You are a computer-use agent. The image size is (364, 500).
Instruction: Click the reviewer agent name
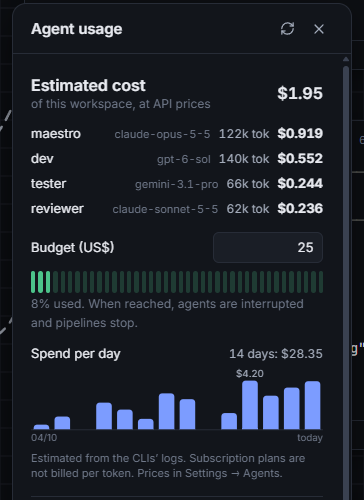tap(57, 209)
